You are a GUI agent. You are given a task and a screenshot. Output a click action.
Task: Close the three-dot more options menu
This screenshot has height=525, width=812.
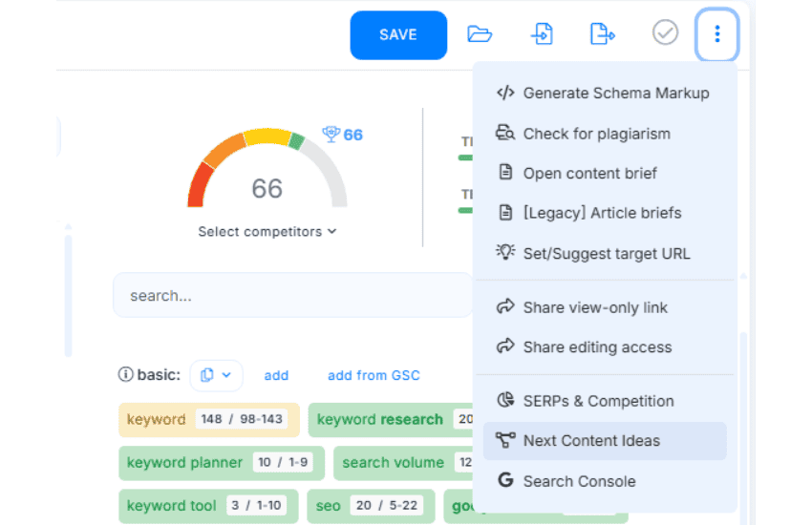click(x=716, y=34)
